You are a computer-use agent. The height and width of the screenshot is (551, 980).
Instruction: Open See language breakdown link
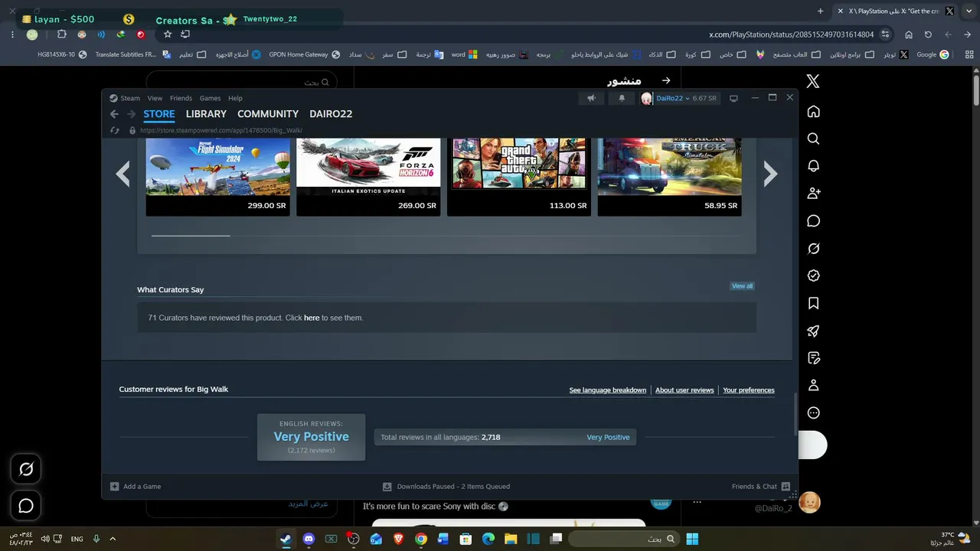[x=608, y=390]
